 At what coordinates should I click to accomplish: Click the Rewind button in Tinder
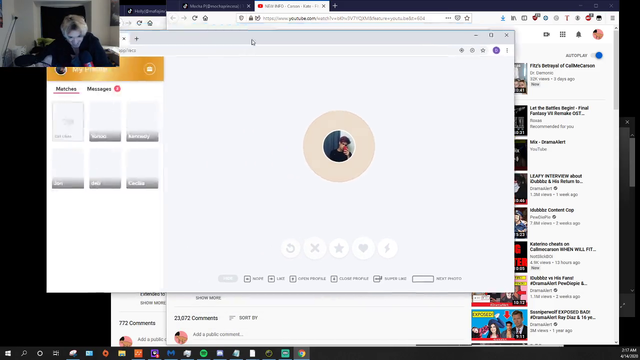290,248
